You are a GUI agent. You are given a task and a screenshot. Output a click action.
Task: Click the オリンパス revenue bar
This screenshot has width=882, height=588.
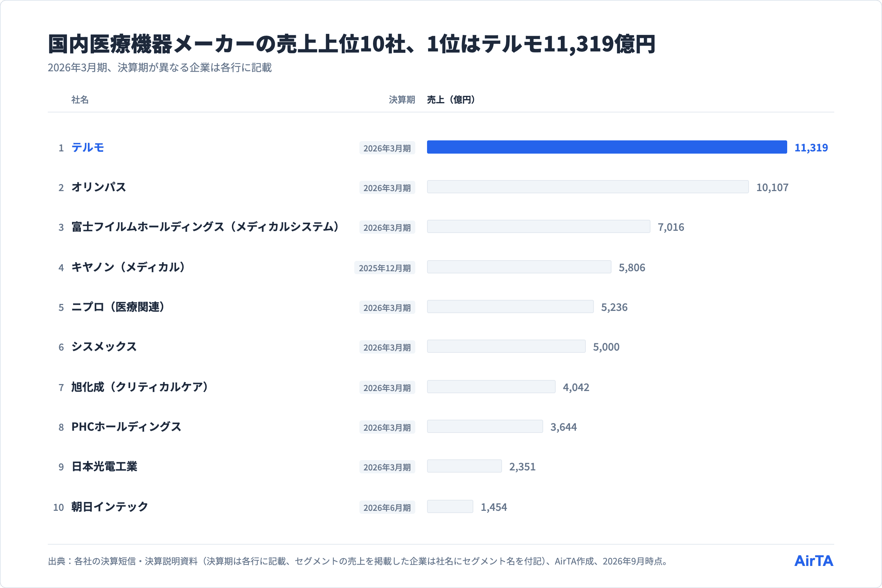pyautogui.click(x=588, y=187)
